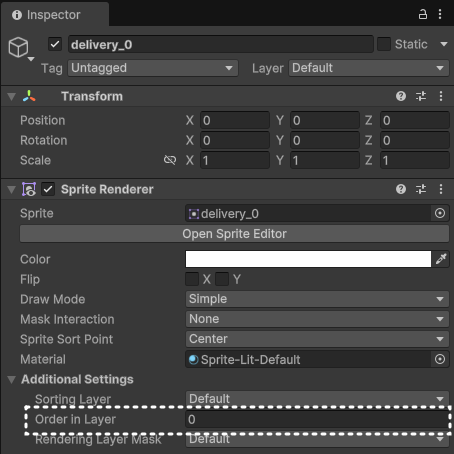Click the Scale property label
The width and height of the screenshot is (454, 454).
click(x=36, y=160)
